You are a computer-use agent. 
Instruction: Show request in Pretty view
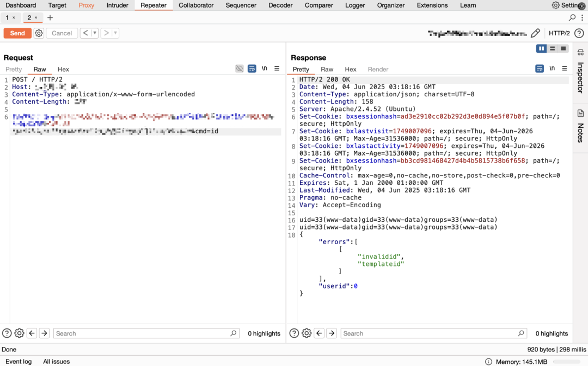[x=14, y=69]
